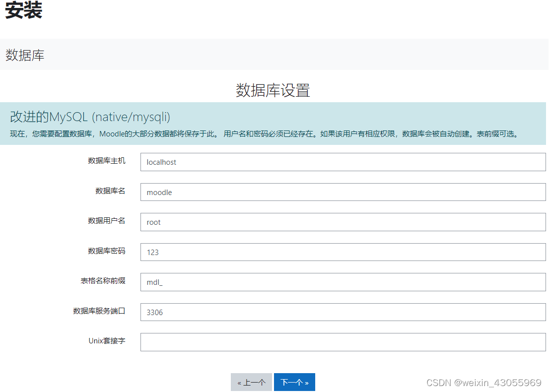549x392 pixels.
Task: Click the 数据库名 label
Action: tap(110, 191)
